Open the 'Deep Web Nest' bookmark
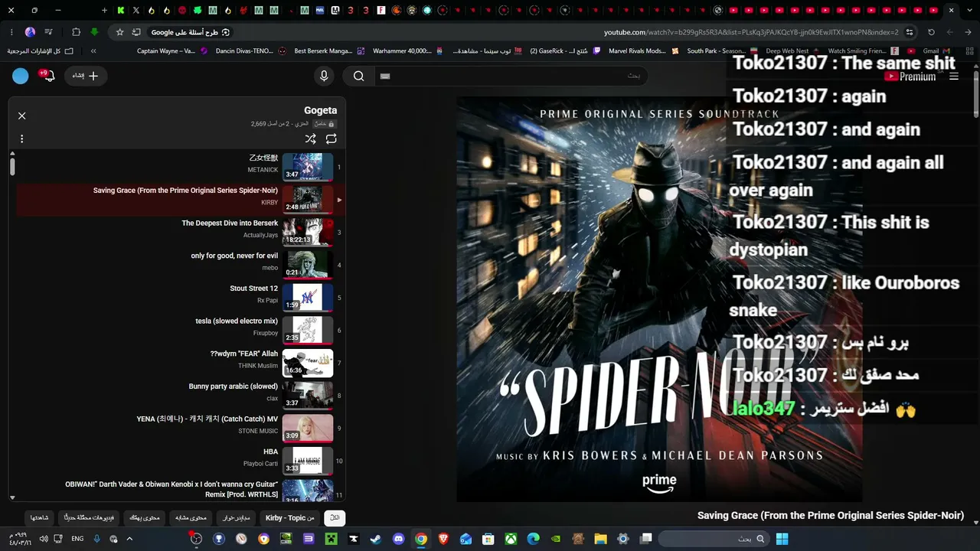The image size is (980, 551). pos(793,51)
